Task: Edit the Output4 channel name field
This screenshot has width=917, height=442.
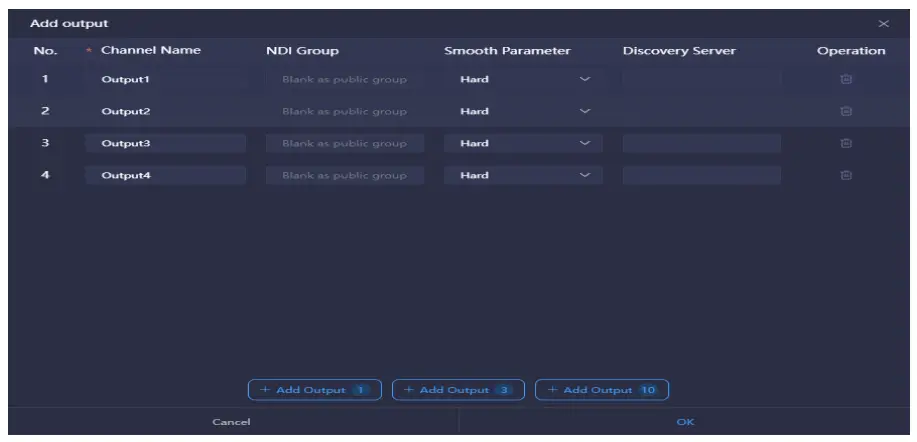Action: tap(166, 175)
